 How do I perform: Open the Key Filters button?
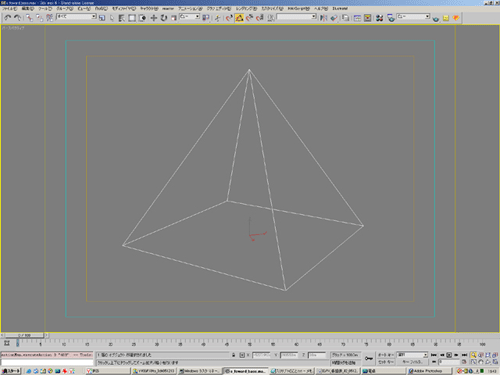[412, 362]
